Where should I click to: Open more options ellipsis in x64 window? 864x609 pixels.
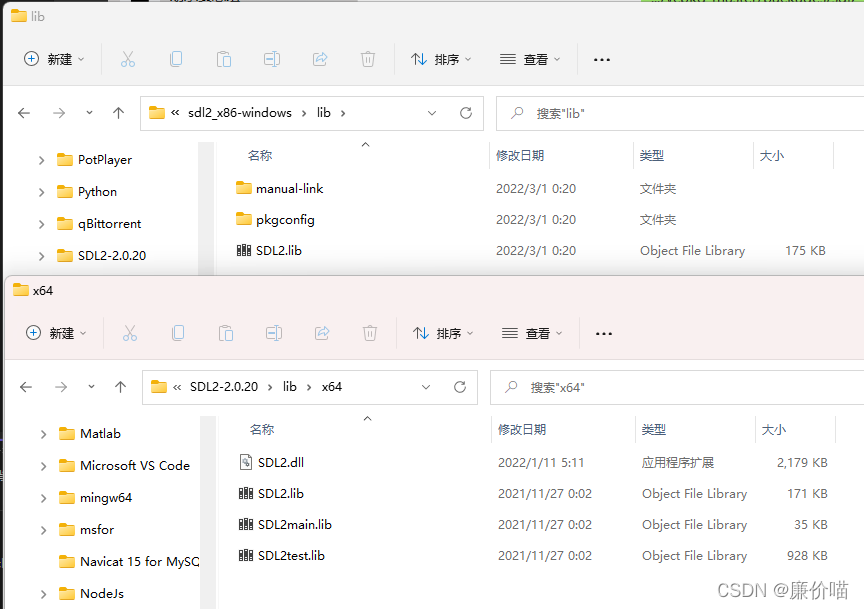tap(604, 333)
